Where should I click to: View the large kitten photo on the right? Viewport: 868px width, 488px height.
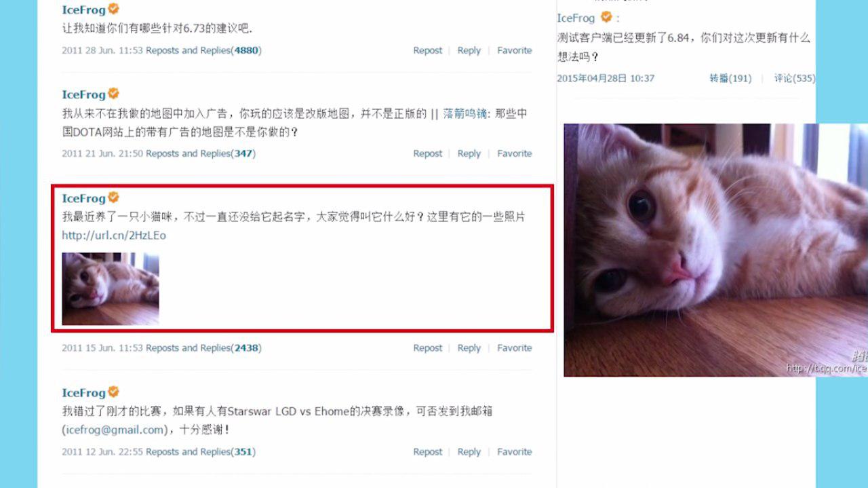pyautogui.click(x=715, y=250)
